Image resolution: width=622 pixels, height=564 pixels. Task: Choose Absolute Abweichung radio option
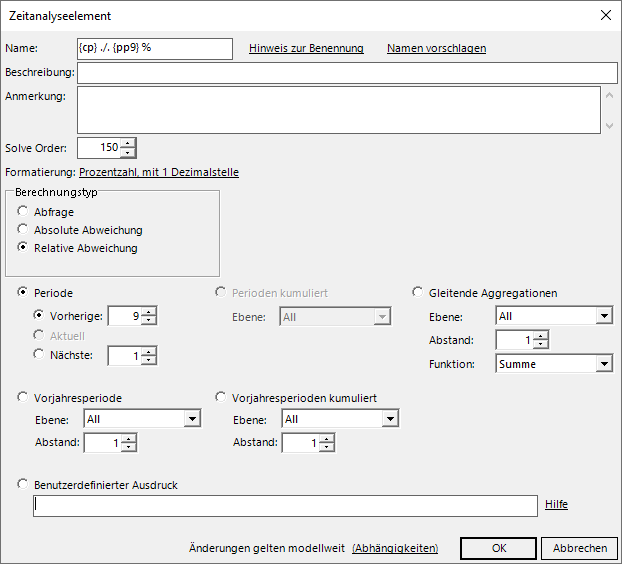pos(23,230)
